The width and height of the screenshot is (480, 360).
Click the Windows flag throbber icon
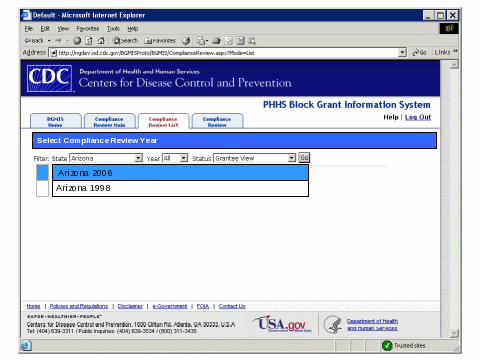point(449,29)
